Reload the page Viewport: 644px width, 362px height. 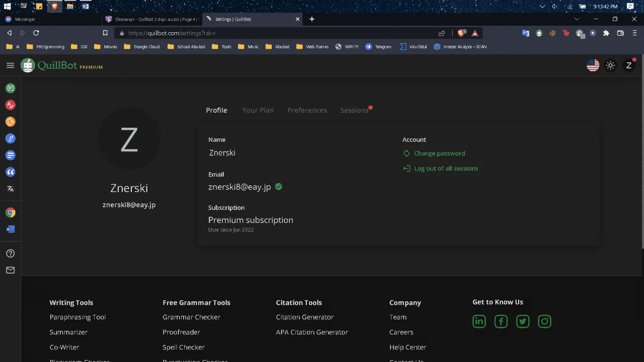click(36, 33)
